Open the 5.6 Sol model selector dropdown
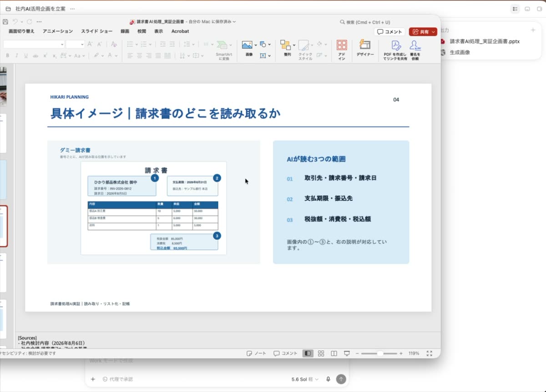This screenshot has height=392, width=546. click(305, 379)
